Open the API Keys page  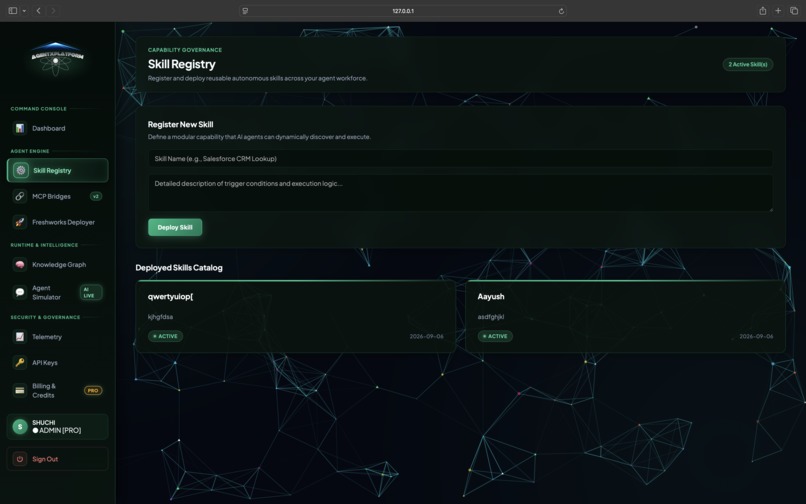point(58,363)
